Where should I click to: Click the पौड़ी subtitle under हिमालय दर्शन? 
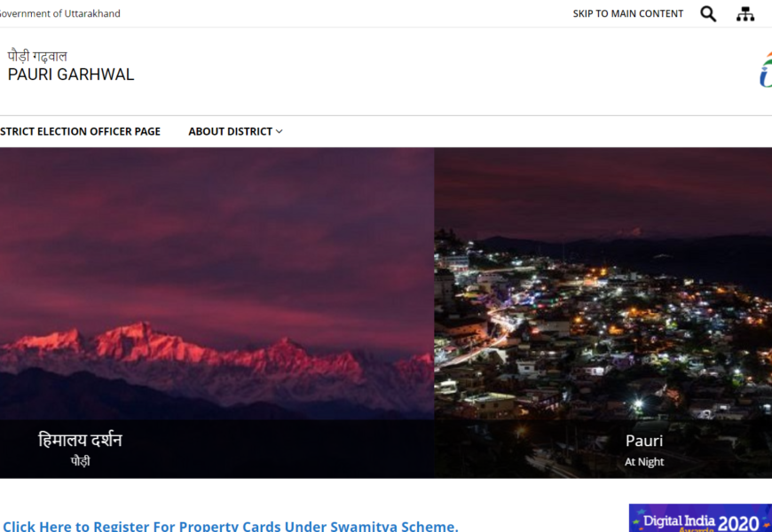(x=80, y=461)
